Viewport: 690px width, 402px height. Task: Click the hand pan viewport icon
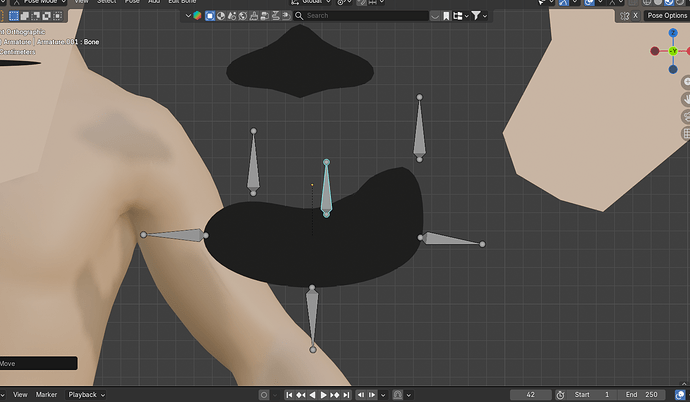tap(686, 99)
